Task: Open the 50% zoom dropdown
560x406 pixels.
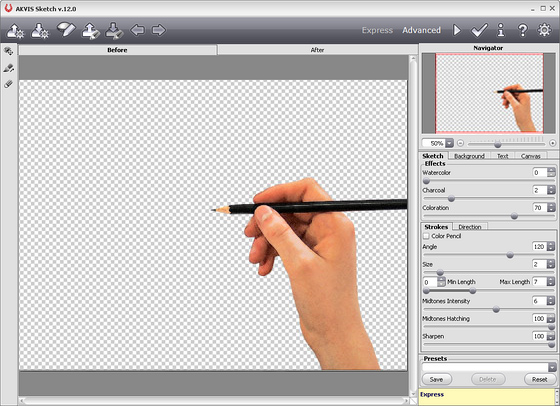Action: (450, 143)
